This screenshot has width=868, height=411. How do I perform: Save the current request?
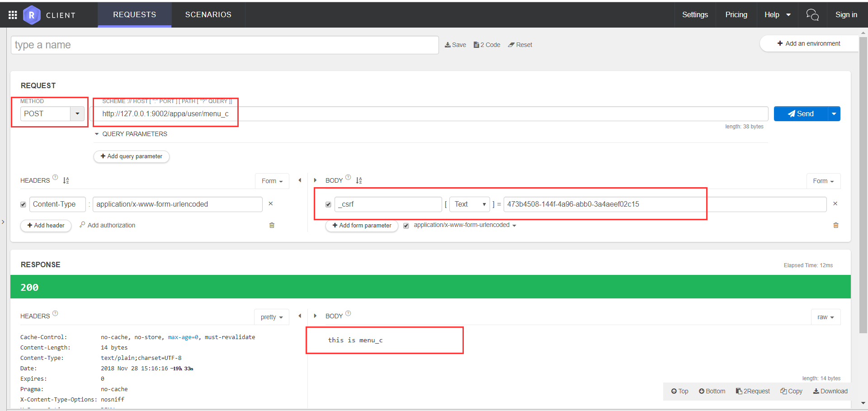(455, 45)
